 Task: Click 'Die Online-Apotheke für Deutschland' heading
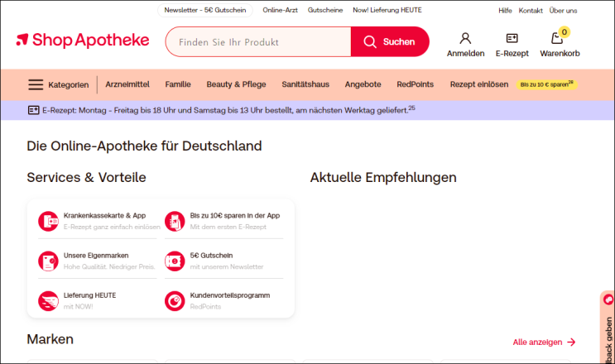coord(144,146)
